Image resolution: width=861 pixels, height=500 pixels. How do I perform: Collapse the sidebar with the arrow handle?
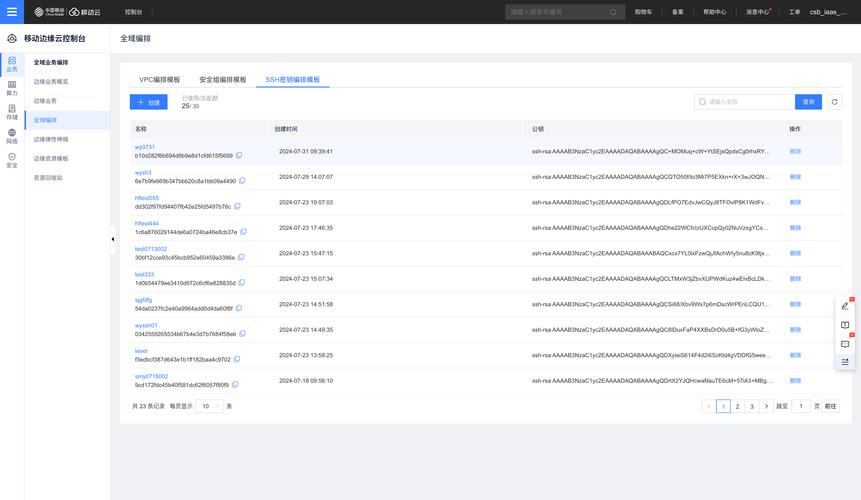(x=113, y=239)
